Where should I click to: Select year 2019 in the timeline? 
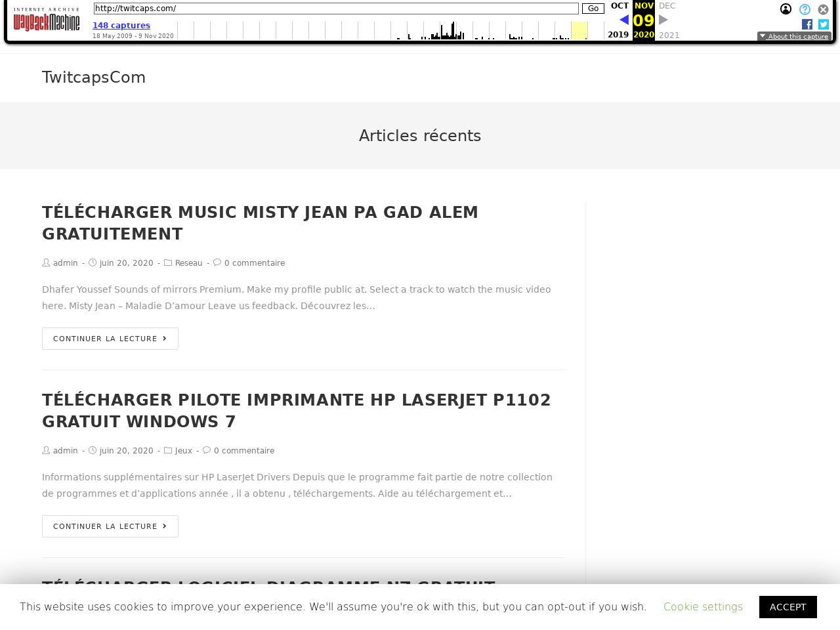[618, 35]
